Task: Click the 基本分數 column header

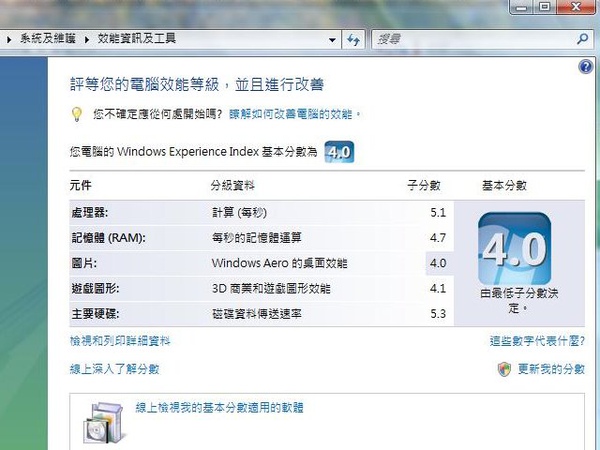Action: pos(504,186)
